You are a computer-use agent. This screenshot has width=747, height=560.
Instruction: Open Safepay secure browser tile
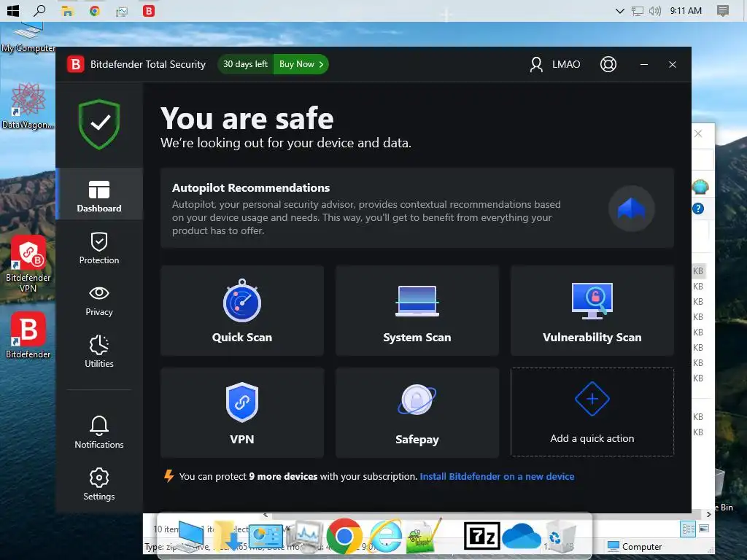pos(417,413)
